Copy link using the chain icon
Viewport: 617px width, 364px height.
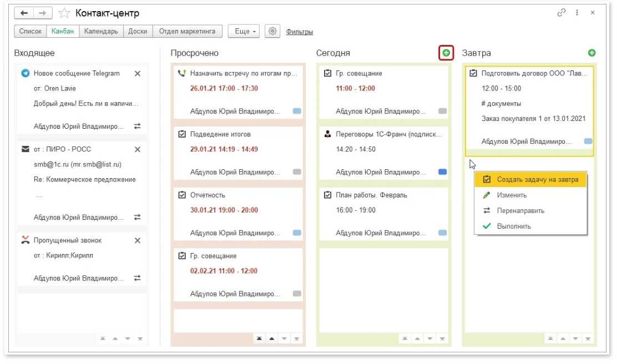pos(561,12)
